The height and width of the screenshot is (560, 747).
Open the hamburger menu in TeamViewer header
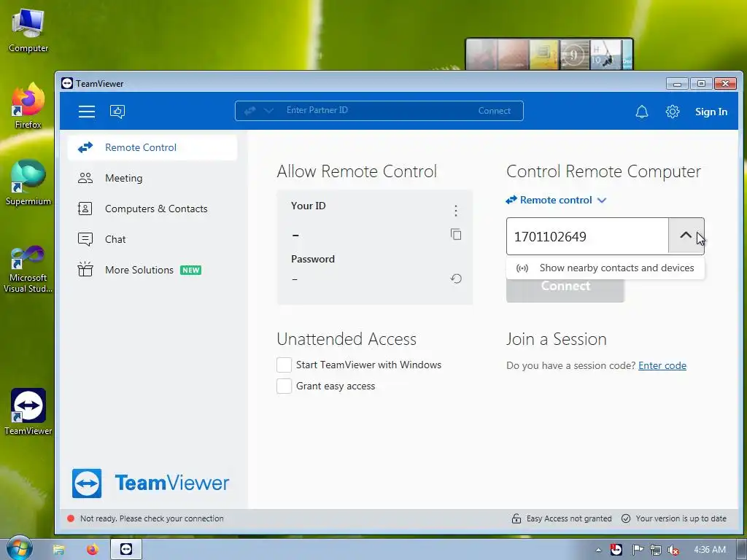tap(87, 112)
